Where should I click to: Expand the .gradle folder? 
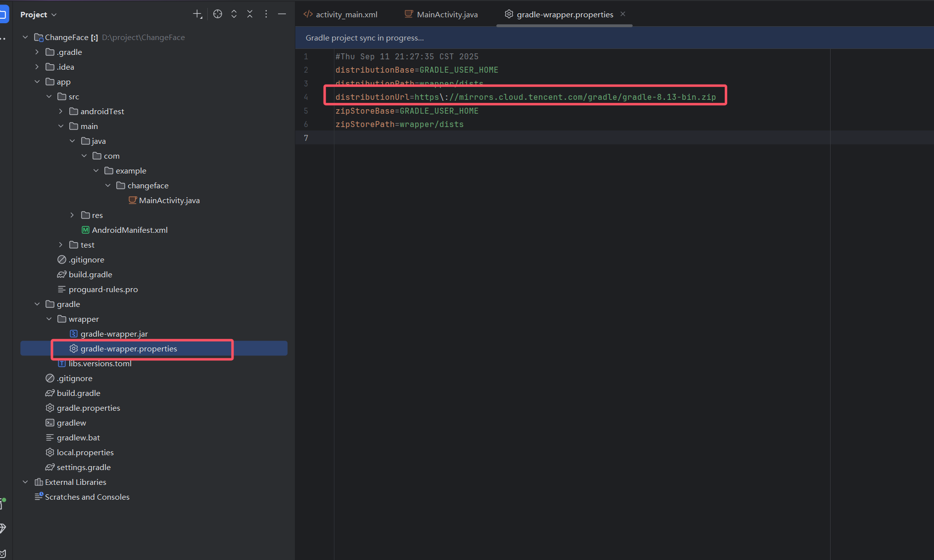coord(37,52)
